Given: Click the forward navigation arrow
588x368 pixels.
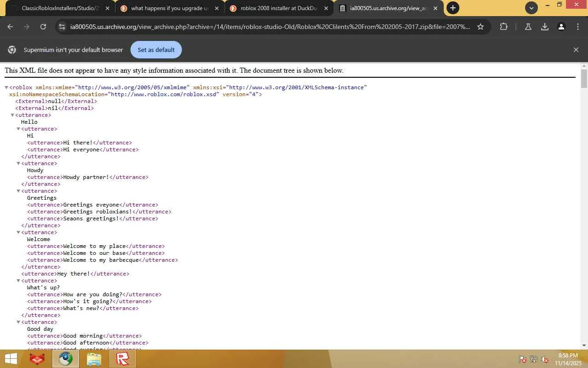Looking at the screenshot, I should coord(27,27).
